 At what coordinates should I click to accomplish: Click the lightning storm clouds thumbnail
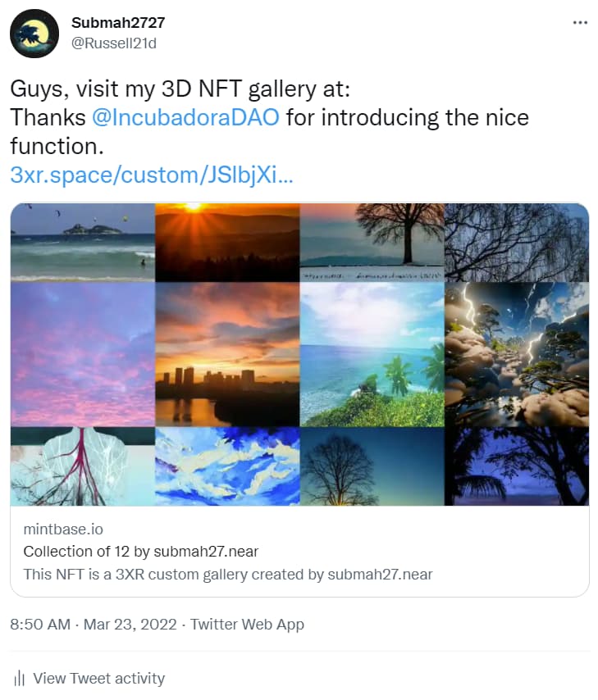point(517,354)
